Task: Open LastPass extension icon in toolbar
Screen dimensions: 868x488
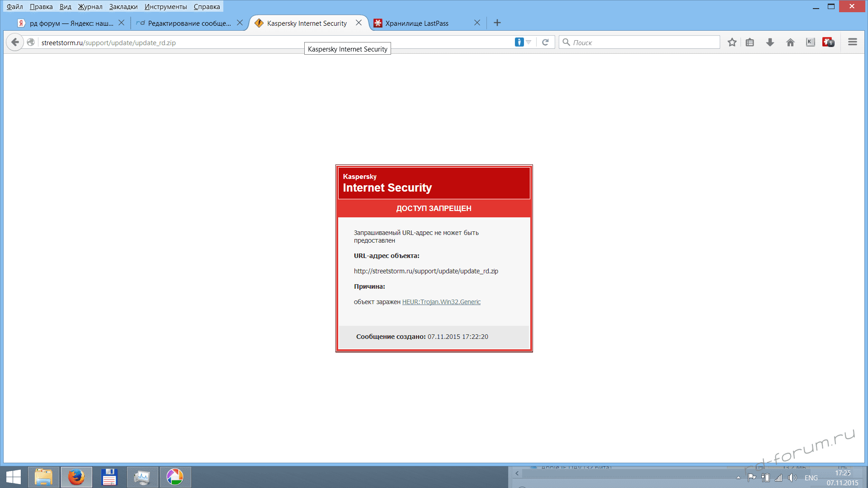Action: click(828, 42)
